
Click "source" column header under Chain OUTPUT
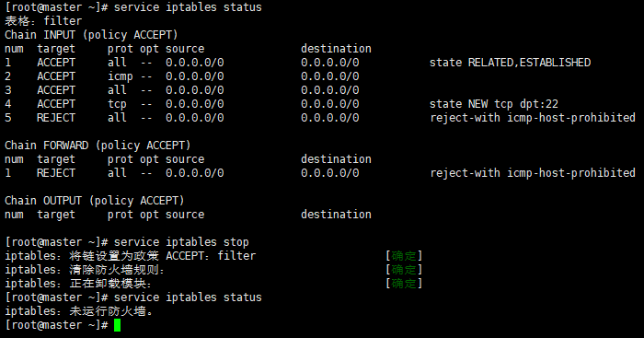click(185, 215)
